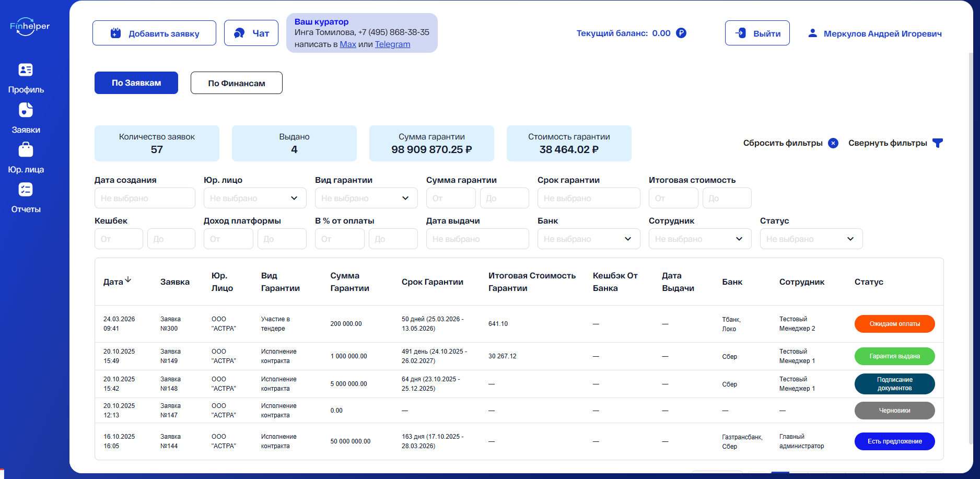
Task: Open the Меркулов Андрей Игоревич user name
Action: coord(883,34)
